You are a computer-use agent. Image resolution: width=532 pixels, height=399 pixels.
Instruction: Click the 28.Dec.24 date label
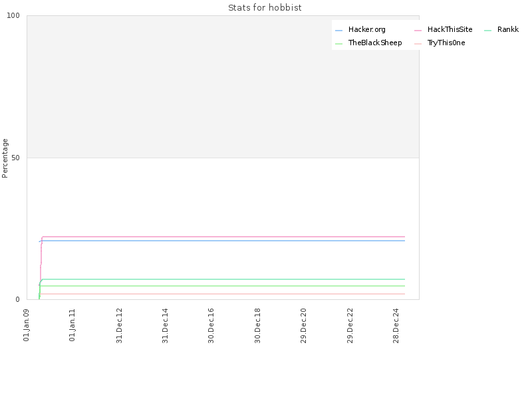[396, 326]
